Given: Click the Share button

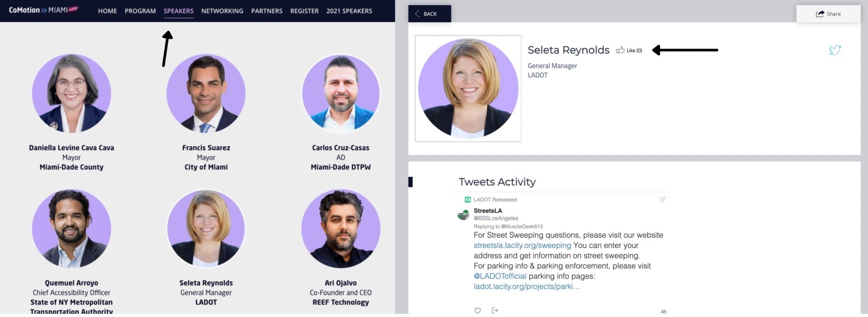Looking at the screenshot, I should point(828,14).
